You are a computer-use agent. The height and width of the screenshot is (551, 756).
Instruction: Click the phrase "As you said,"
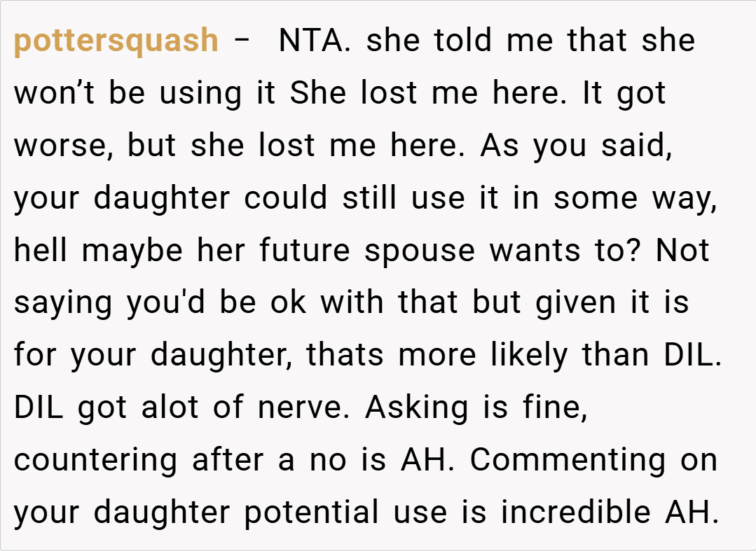point(577,146)
